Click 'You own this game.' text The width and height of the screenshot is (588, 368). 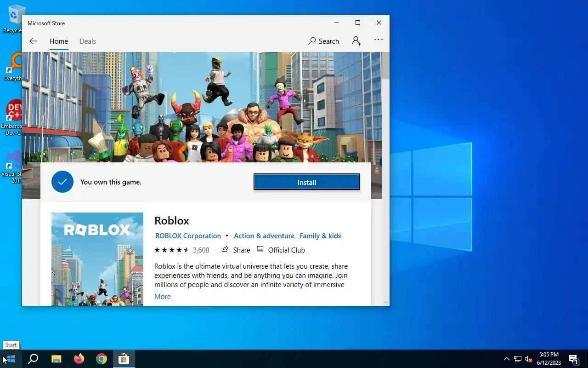(x=111, y=182)
